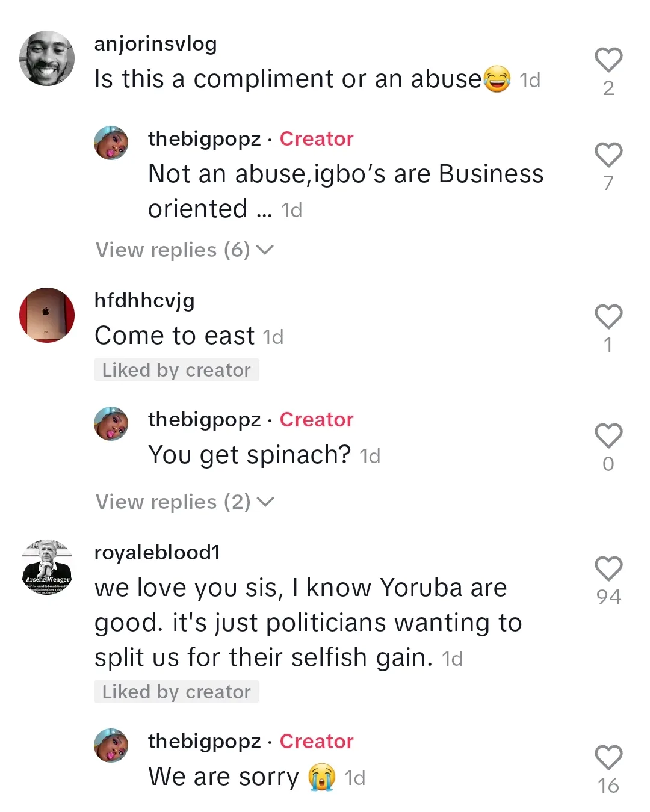Tap the heart on 'We are sorry' reply

[x=609, y=757]
